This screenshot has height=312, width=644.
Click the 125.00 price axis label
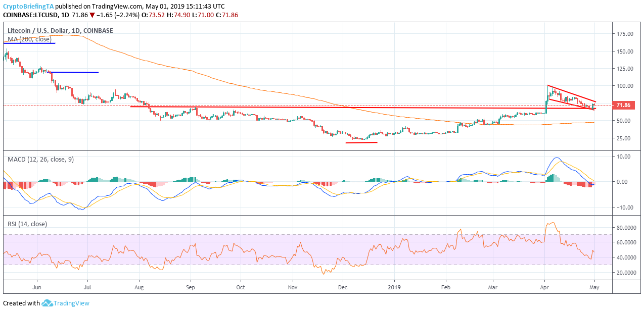[625, 69]
